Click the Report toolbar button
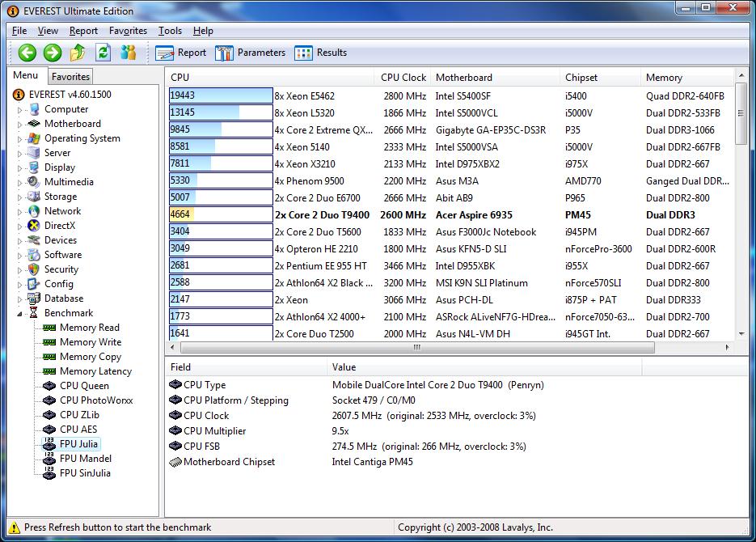Image resolution: width=756 pixels, height=542 pixels. [181, 53]
